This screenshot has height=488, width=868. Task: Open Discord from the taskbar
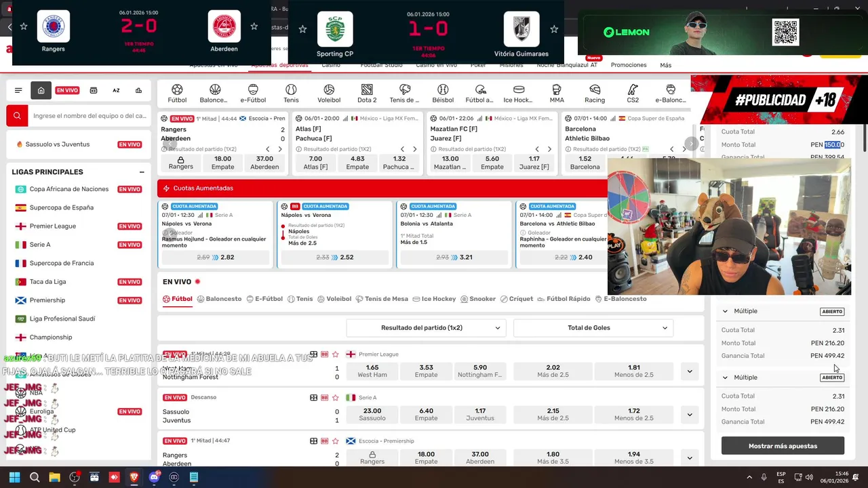(x=154, y=477)
